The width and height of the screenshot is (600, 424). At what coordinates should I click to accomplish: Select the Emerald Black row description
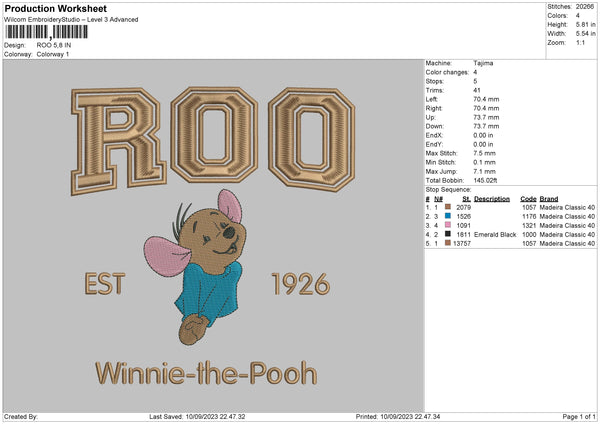493,235
